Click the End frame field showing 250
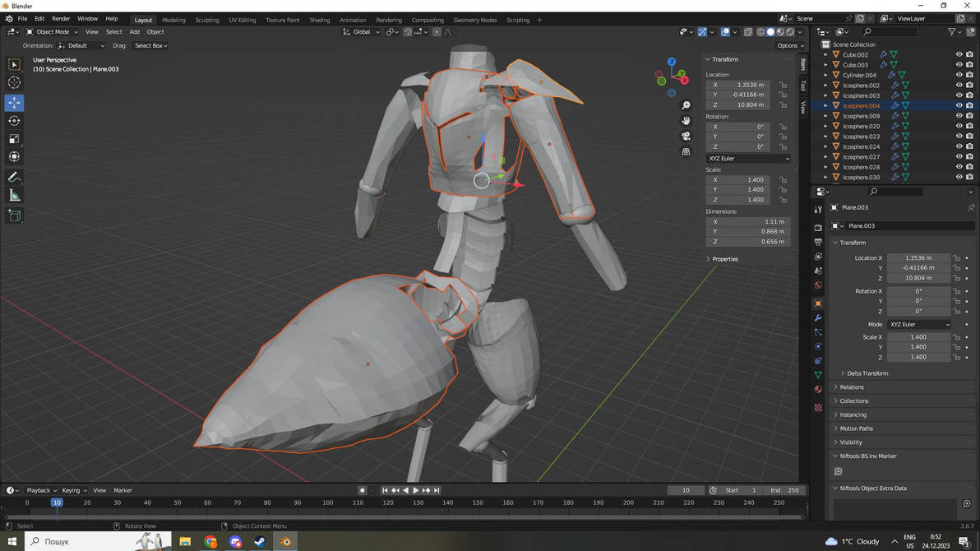The height and width of the screenshot is (551, 980). click(784, 490)
